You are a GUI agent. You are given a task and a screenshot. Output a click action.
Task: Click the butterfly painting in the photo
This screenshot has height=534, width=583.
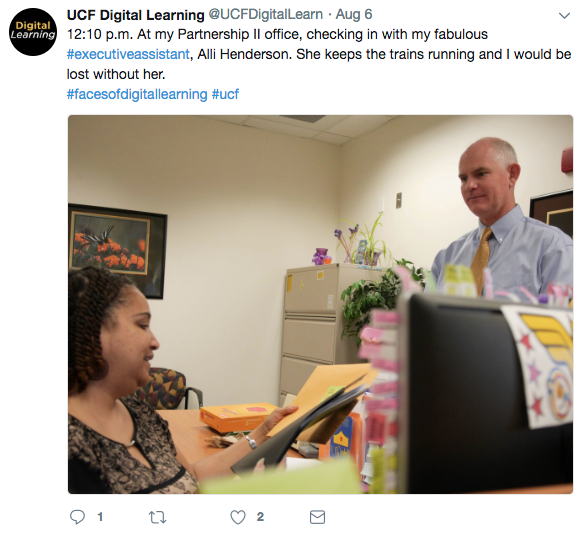click(x=117, y=250)
